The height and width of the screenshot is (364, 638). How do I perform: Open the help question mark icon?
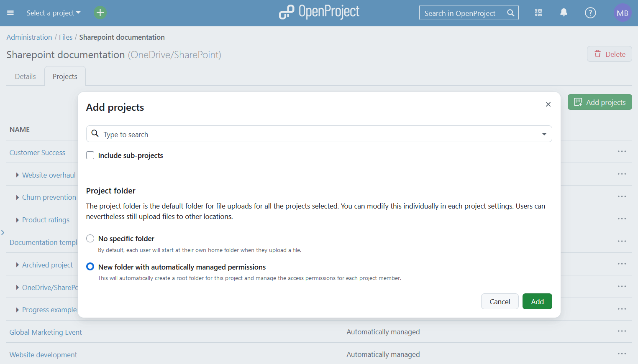[590, 13]
